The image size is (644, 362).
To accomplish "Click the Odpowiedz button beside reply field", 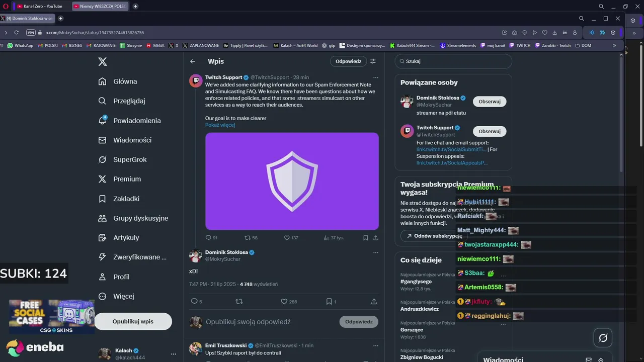I will pyautogui.click(x=359, y=322).
